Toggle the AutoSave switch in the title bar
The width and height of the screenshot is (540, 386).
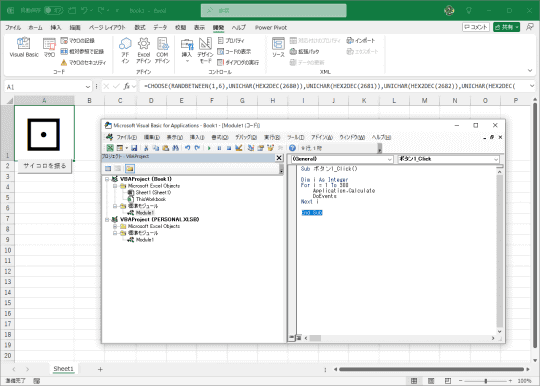pyautogui.click(x=53, y=10)
